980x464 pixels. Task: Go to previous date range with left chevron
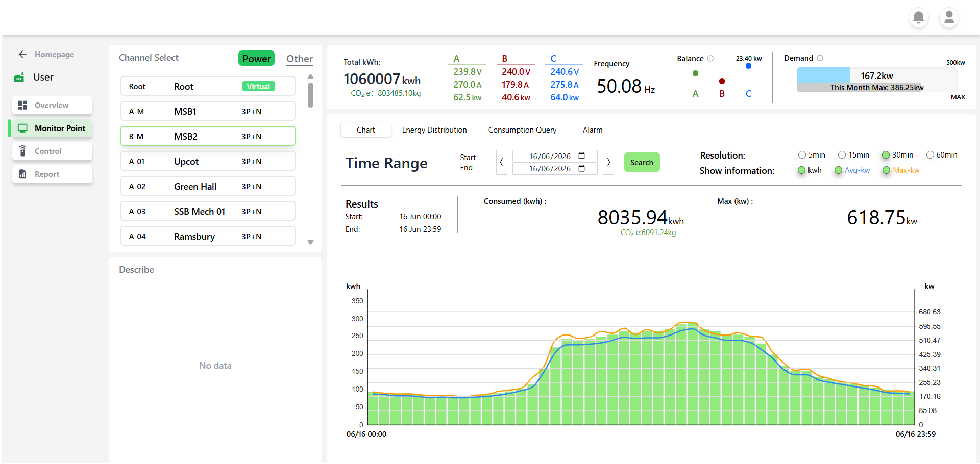(501, 162)
